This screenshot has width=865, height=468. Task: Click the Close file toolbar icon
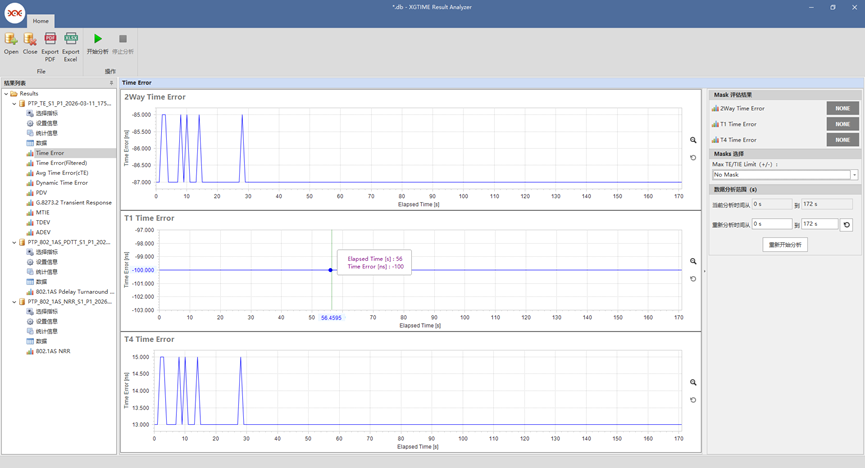tap(30, 43)
